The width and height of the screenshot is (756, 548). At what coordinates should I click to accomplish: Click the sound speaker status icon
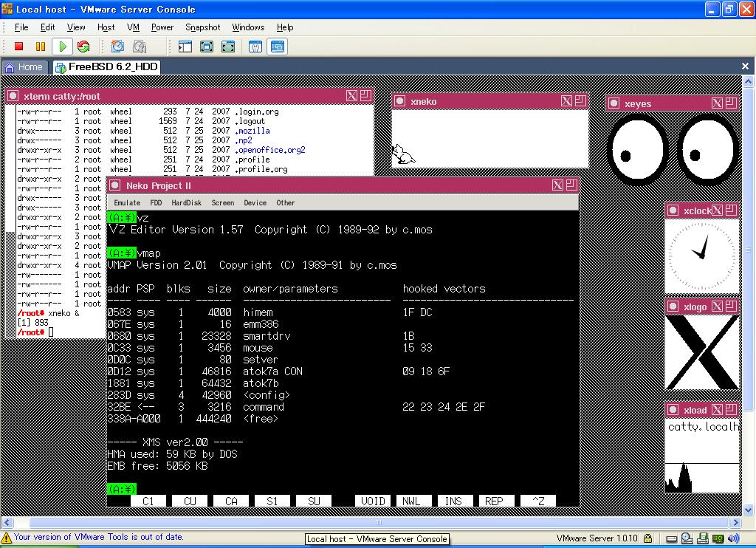point(733,538)
